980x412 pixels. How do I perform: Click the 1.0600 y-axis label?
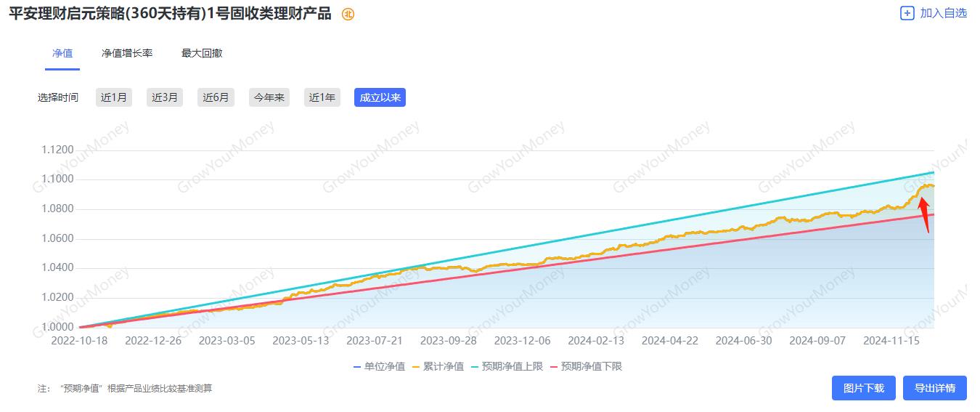pyautogui.click(x=58, y=239)
